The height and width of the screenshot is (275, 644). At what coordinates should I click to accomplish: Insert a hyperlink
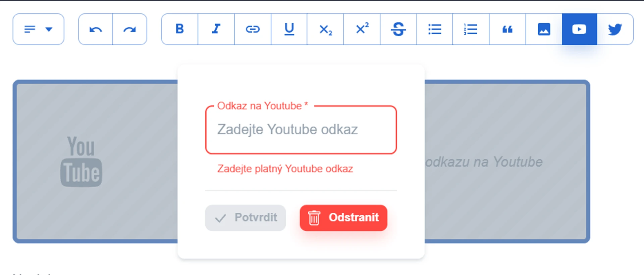click(x=253, y=29)
